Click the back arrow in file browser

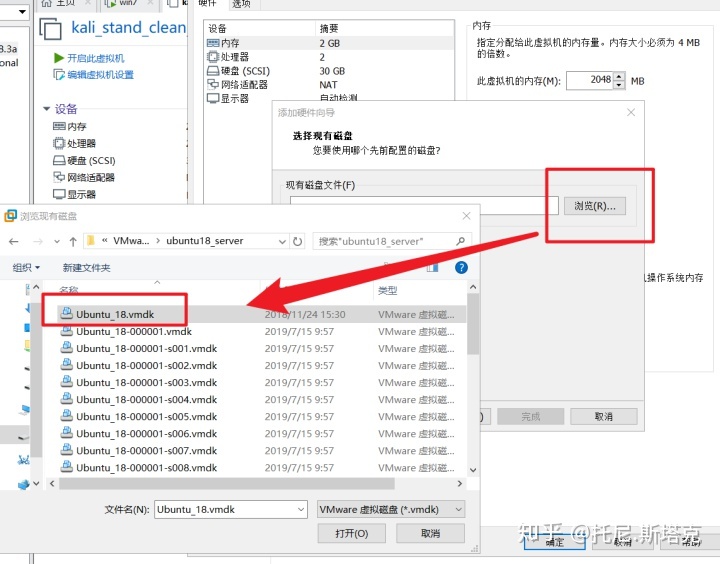[14, 242]
